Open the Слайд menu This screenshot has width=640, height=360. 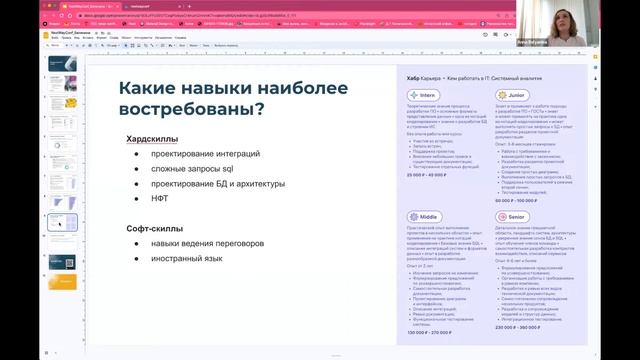[x=114, y=38]
